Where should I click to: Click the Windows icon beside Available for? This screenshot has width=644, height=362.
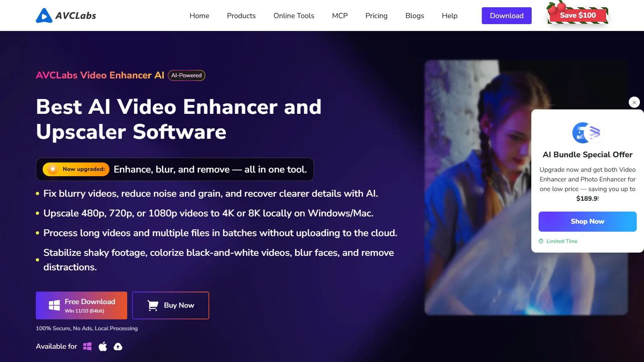pos(87,346)
